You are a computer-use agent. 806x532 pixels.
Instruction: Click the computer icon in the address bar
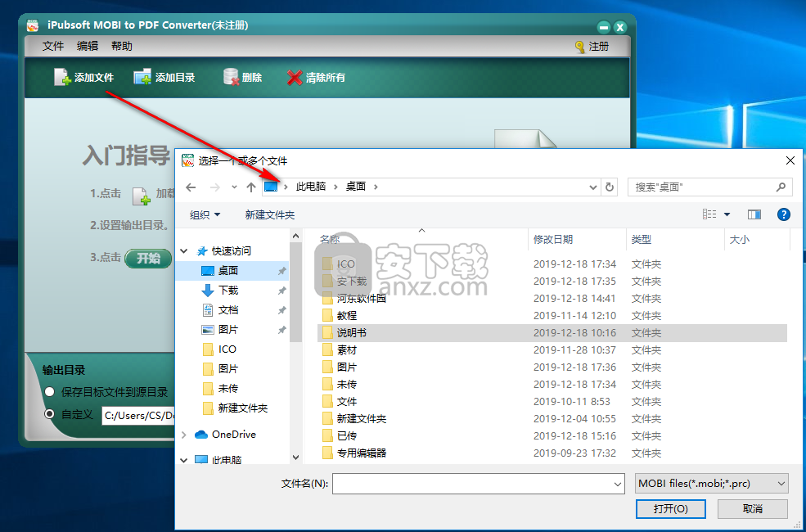[271, 187]
